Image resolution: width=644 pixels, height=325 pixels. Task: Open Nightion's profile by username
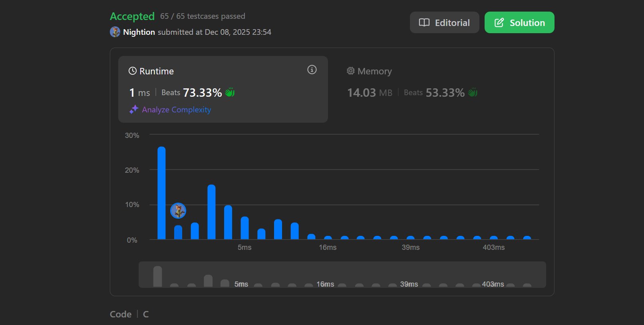pos(139,32)
